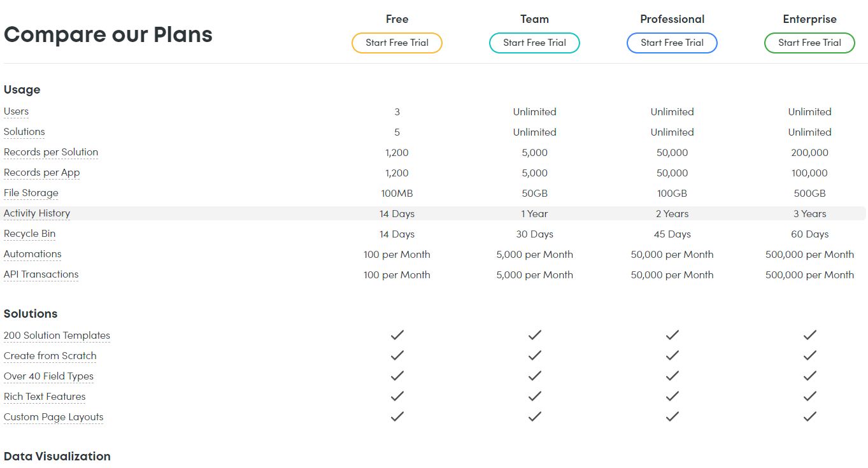Click Enterprise plan's Custom Page Layouts checkmark
Image resolution: width=868 pixels, height=468 pixels.
pyautogui.click(x=809, y=416)
